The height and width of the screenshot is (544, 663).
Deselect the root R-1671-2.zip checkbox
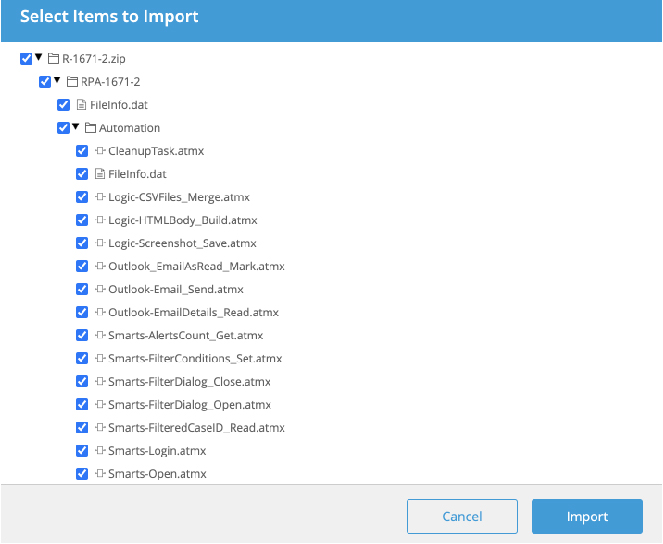click(26, 59)
